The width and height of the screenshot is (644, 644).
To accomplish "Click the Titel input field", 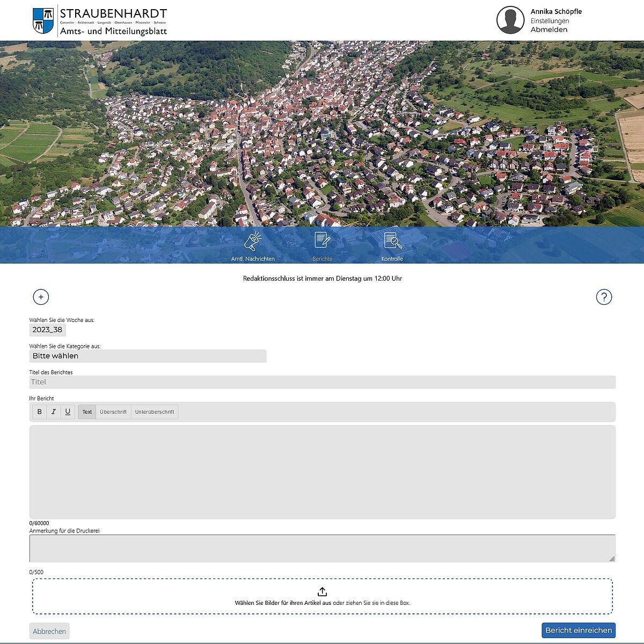I will tap(322, 382).
